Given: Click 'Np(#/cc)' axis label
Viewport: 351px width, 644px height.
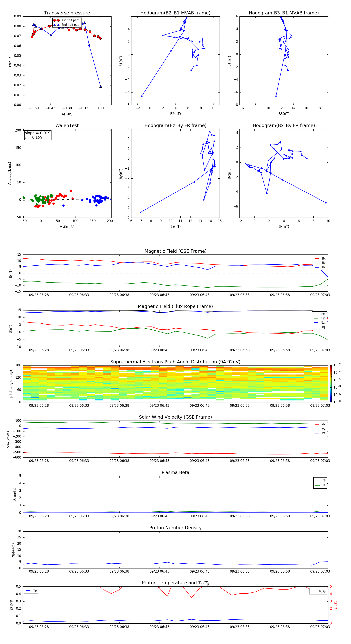Looking at the screenshot, I should click(x=13, y=550).
